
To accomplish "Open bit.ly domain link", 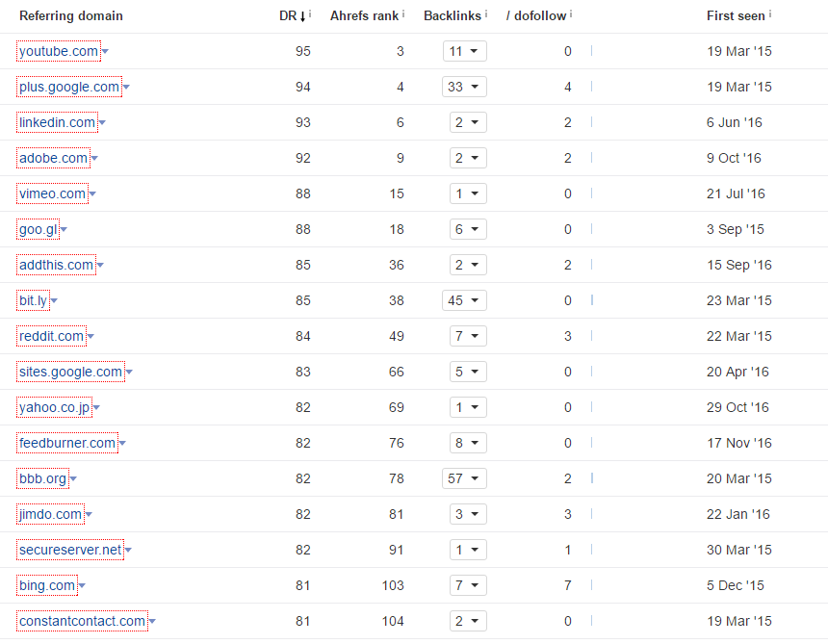I will coord(34,300).
